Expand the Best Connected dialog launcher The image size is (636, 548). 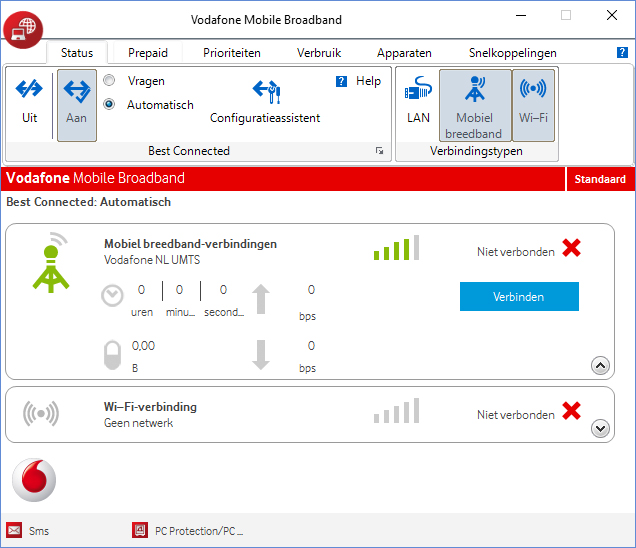379,151
